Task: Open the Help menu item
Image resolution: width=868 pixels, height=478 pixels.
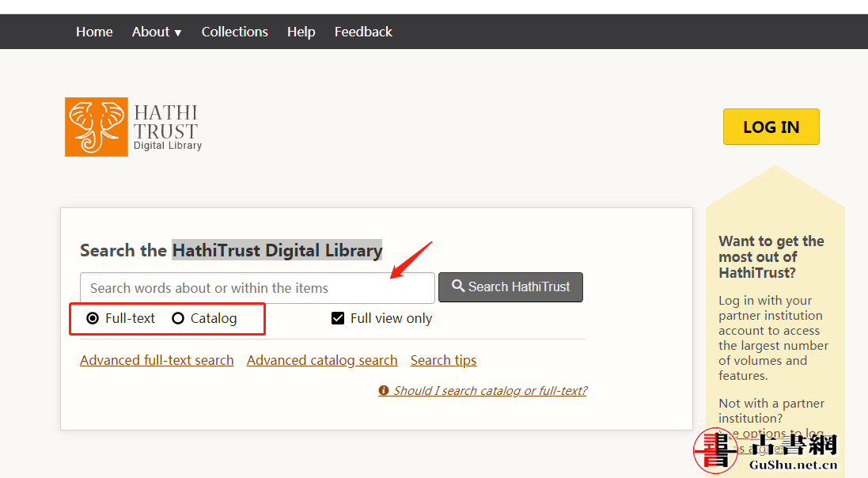Action: [301, 32]
